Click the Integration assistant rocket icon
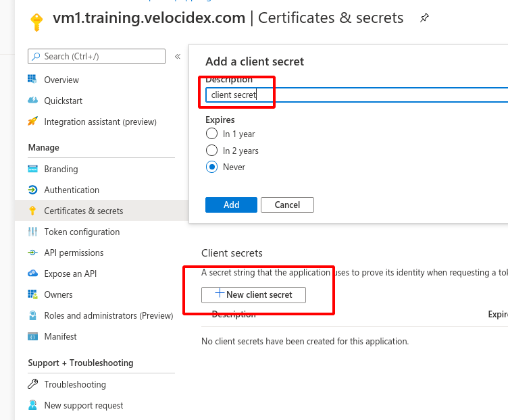This screenshot has height=420, width=508. [32, 122]
